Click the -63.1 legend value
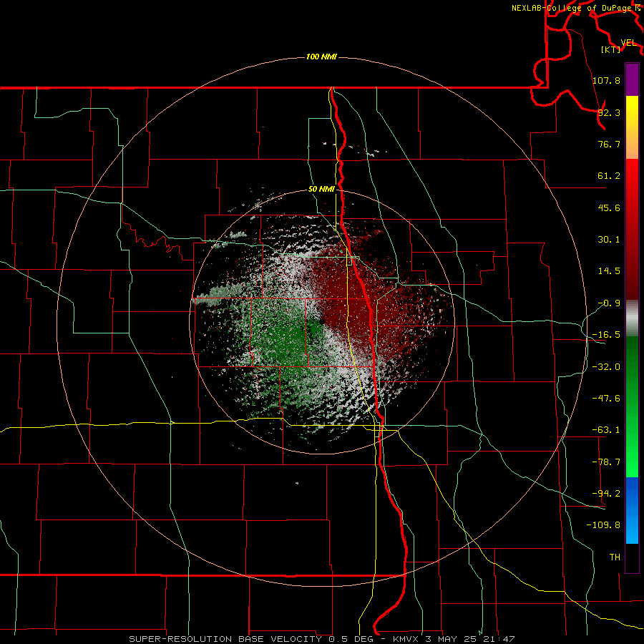 (606, 430)
